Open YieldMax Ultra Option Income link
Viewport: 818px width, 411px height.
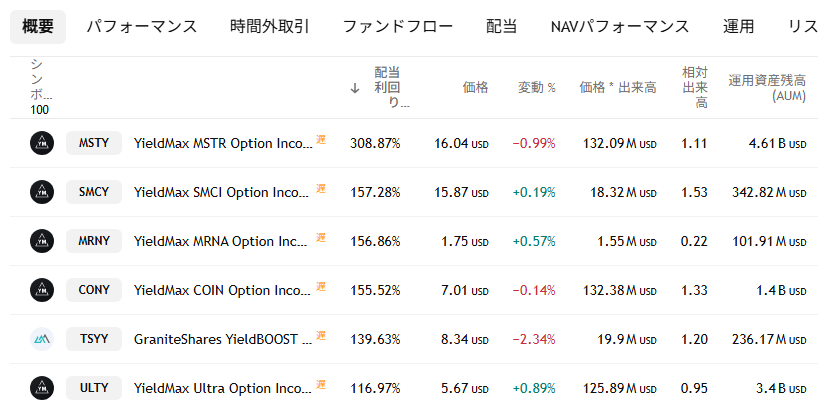click(x=222, y=386)
